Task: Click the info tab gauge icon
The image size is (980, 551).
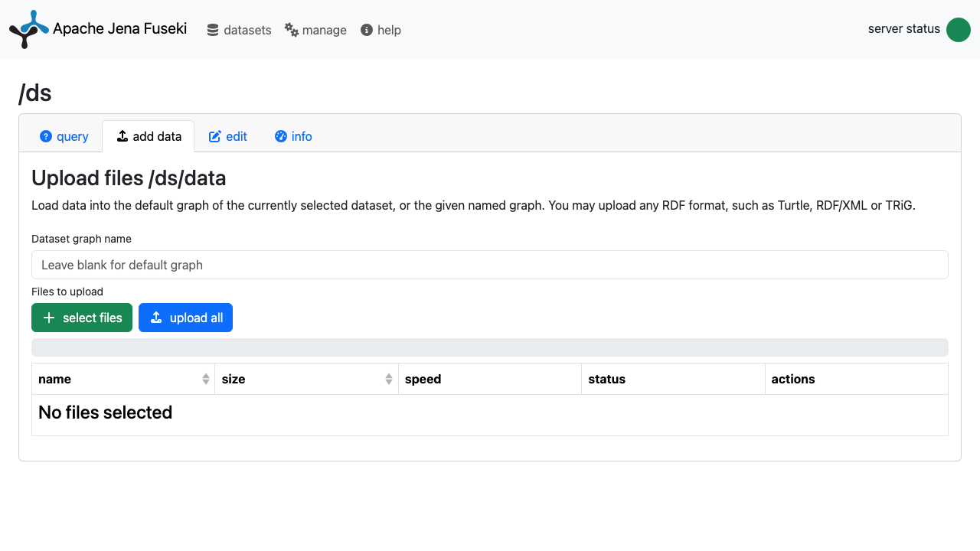Action: (x=281, y=136)
